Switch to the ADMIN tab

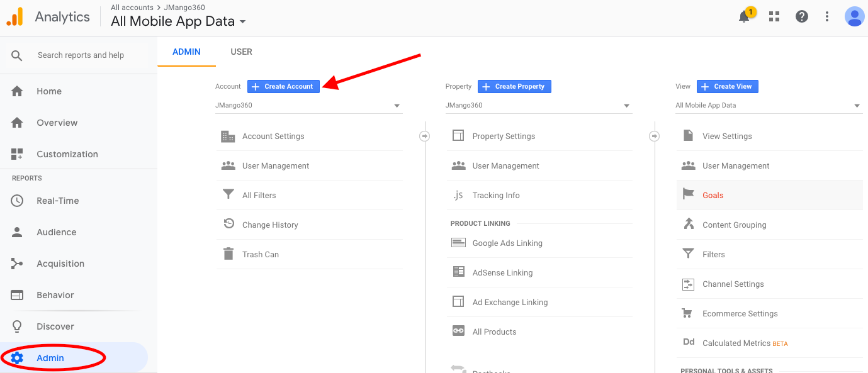click(x=186, y=52)
